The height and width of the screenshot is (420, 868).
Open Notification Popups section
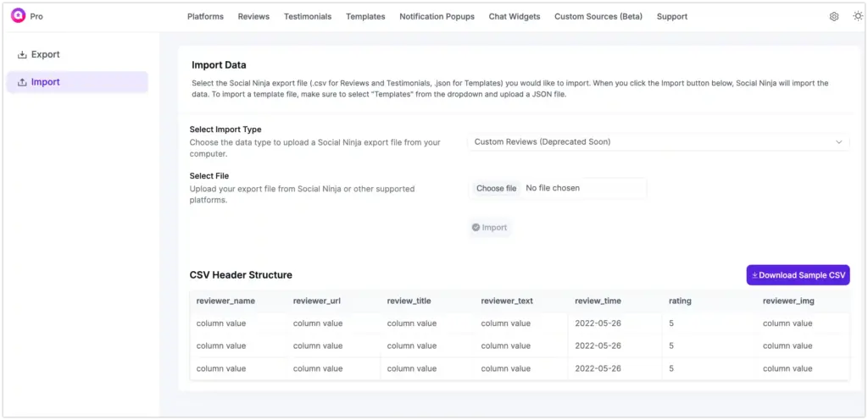(437, 17)
